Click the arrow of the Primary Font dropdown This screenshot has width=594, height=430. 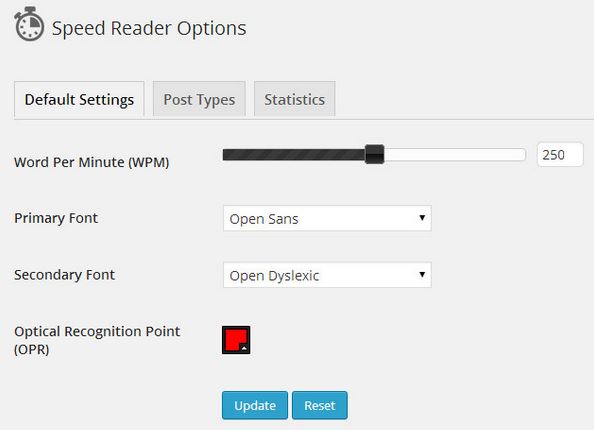422,218
